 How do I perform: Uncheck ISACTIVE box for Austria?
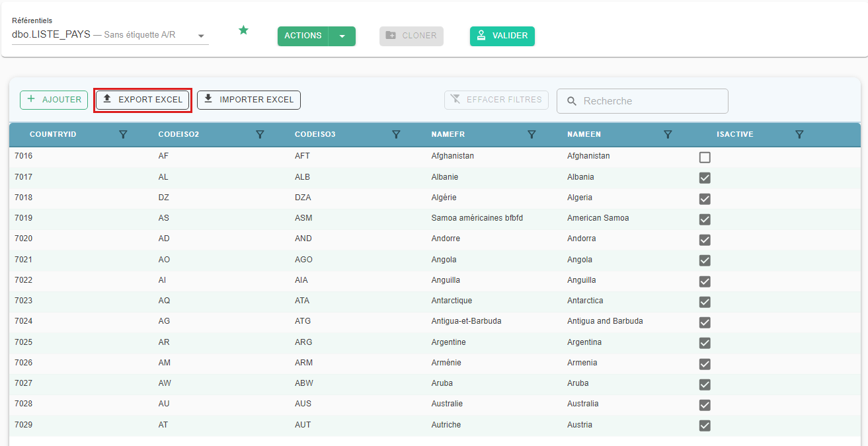705,426
